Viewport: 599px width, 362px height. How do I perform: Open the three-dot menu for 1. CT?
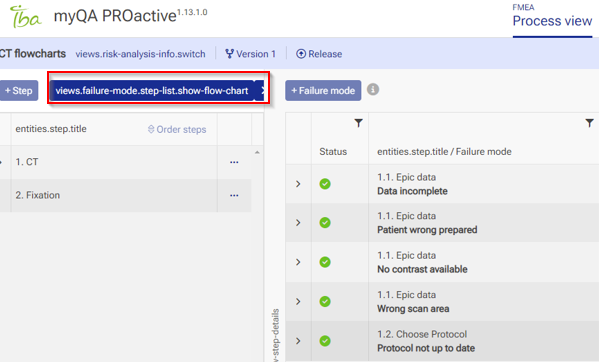tap(234, 162)
